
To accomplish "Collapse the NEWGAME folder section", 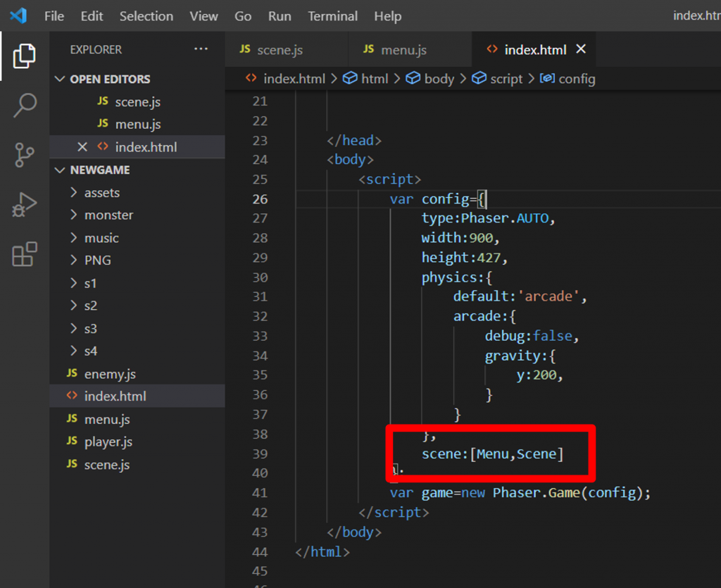I will point(60,170).
